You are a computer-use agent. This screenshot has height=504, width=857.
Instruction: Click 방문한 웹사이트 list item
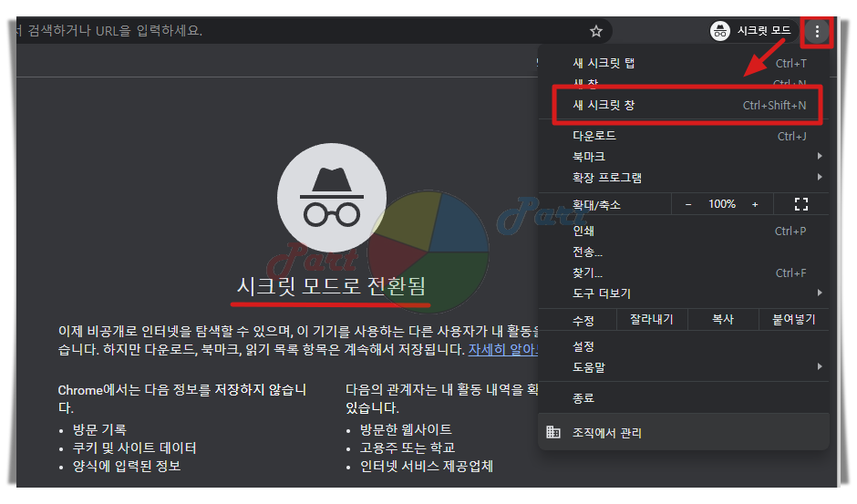point(406,429)
